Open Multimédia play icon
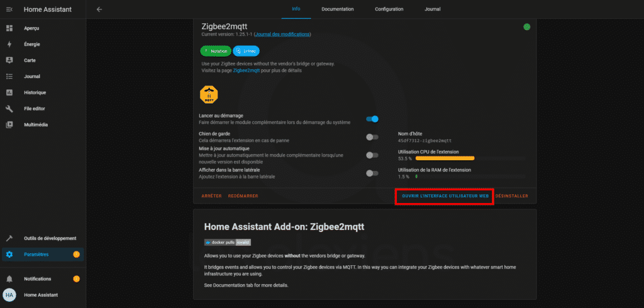This screenshot has width=644, height=308. [x=9, y=125]
